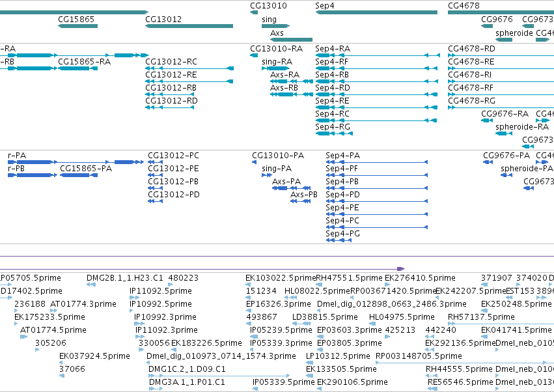Click the DMG2B.1_1.H23.C1 feature
The width and height of the screenshot is (554, 392).
coord(90,285)
